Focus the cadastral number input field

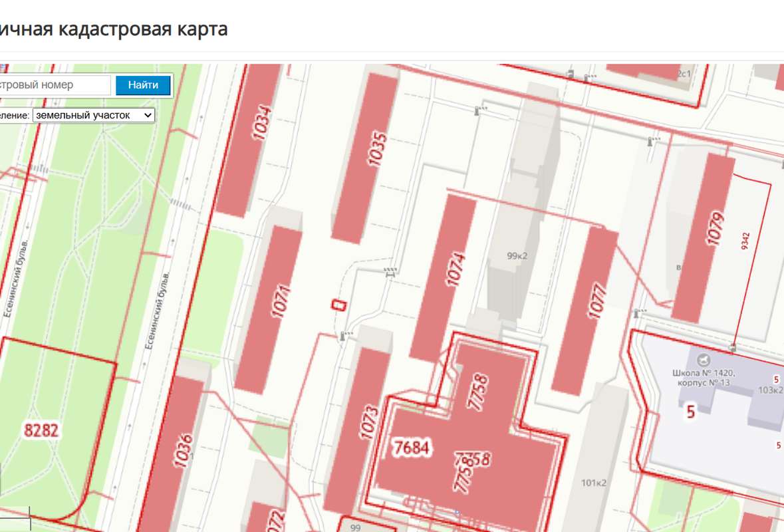coord(54,85)
